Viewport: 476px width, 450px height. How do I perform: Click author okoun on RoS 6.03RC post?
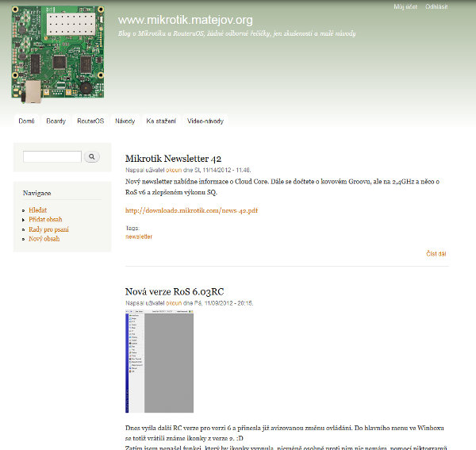coord(174,303)
